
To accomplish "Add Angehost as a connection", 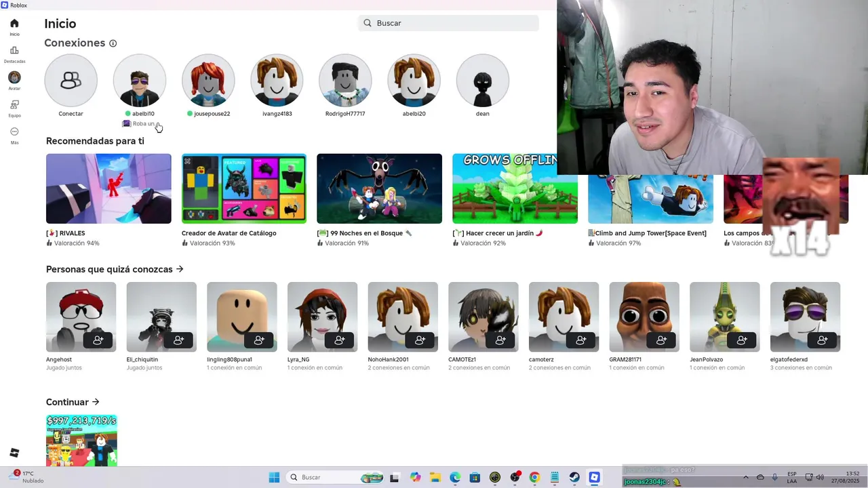I will coord(98,340).
